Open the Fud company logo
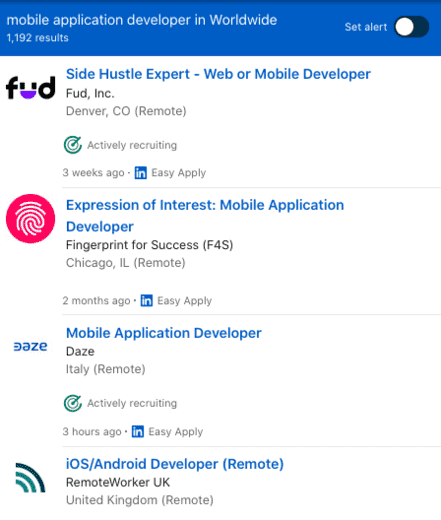Viewport: 441px width, 520px height. [31, 88]
